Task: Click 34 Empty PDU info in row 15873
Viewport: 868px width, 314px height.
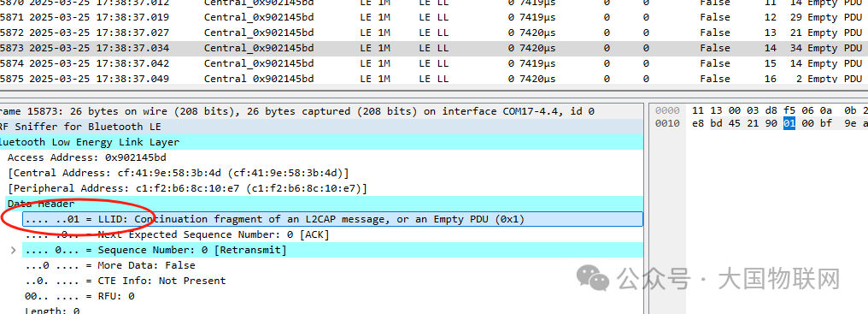Action: pos(826,48)
